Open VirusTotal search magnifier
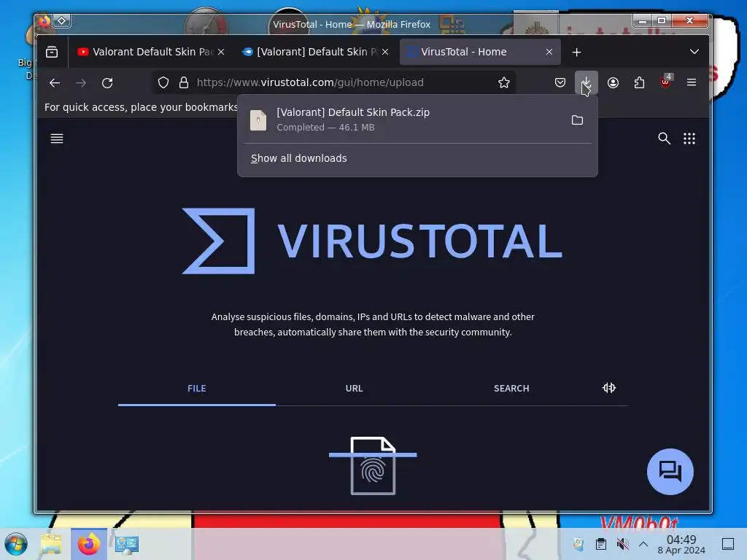This screenshot has height=560, width=747. tap(664, 139)
